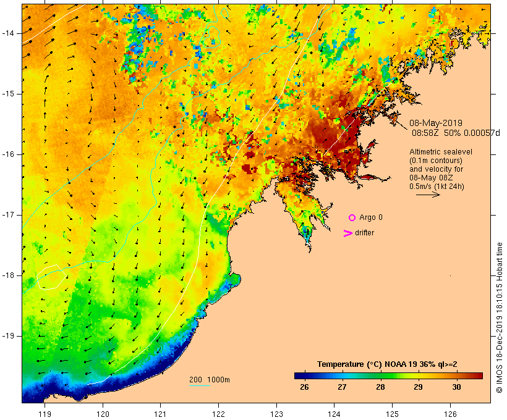
Task: Click the longitude axis label 123
Action: [276, 414]
